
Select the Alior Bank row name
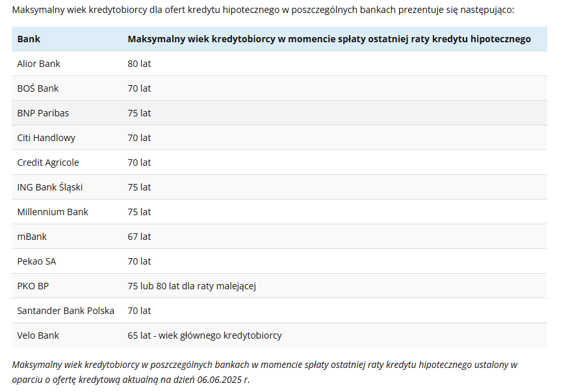click(x=39, y=64)
